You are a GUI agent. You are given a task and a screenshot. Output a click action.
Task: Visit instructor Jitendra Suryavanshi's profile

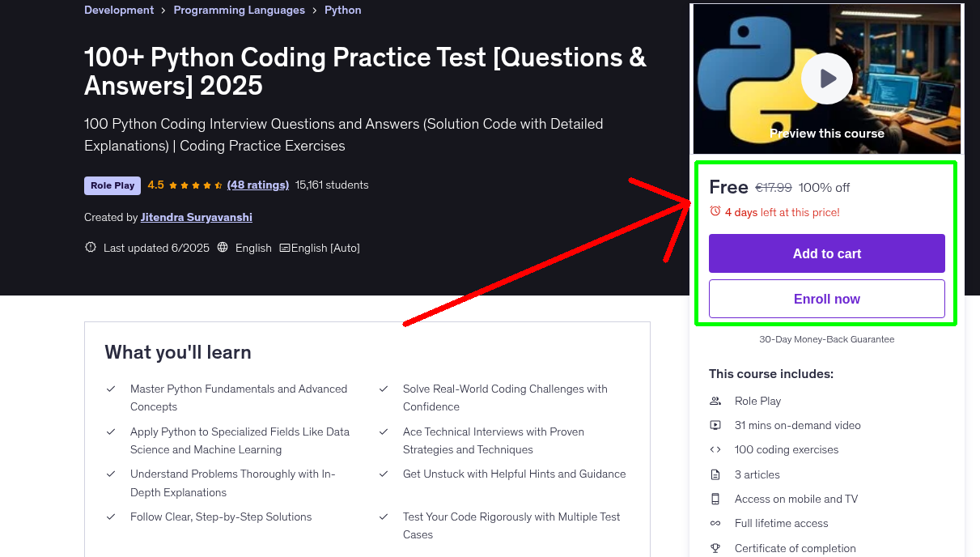[x=197, y=217]
